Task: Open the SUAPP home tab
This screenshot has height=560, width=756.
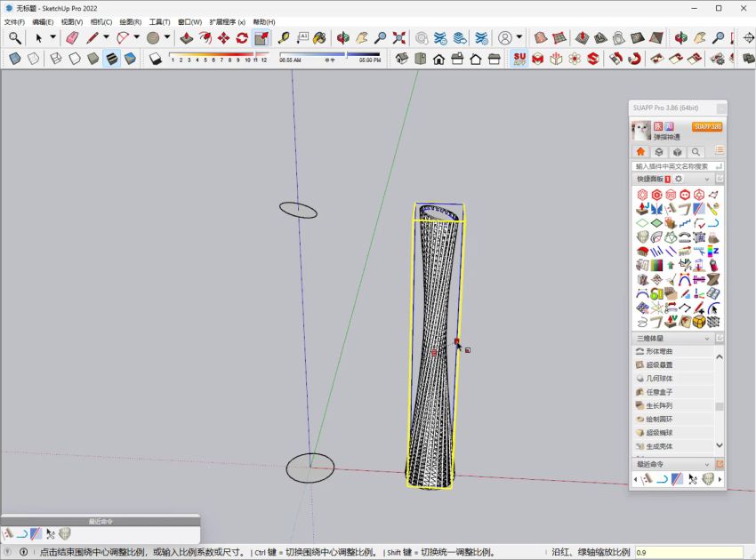Action: coord(640,152)
